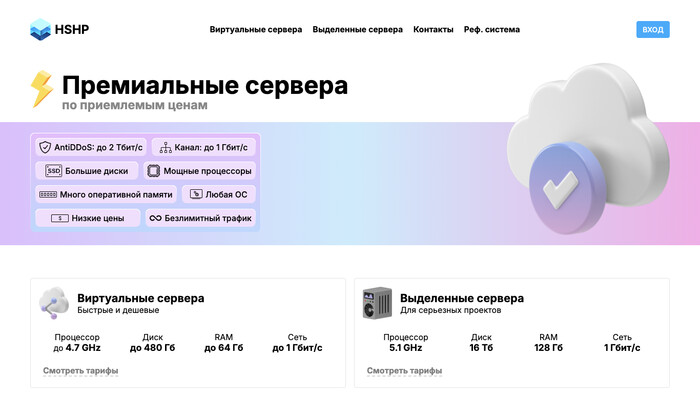The image size is (700, 394).
Task: Open Контакты in the top navigation
Action: pos(433,29)
